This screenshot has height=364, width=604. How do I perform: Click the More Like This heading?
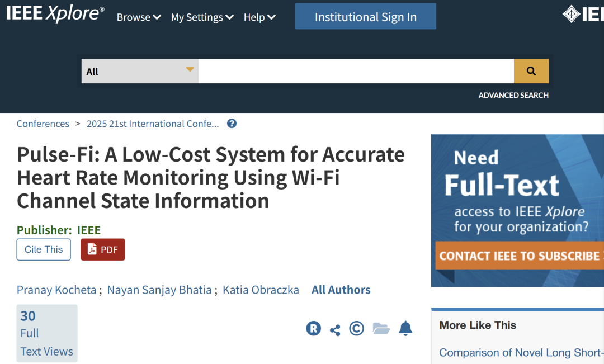pos(478,325)
